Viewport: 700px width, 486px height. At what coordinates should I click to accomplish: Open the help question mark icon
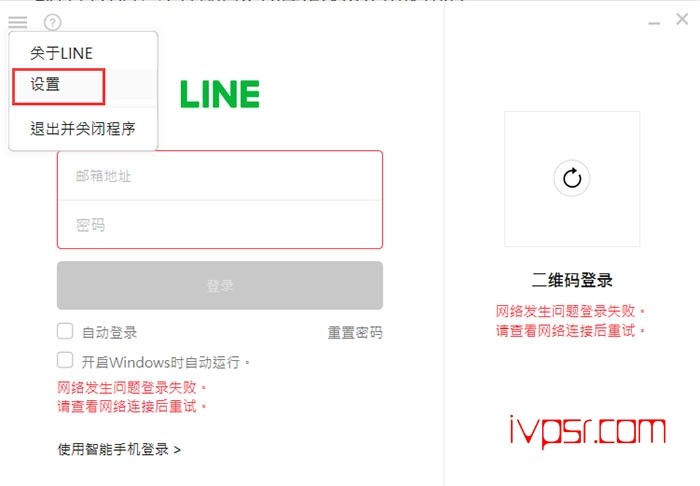click(53, 22)
